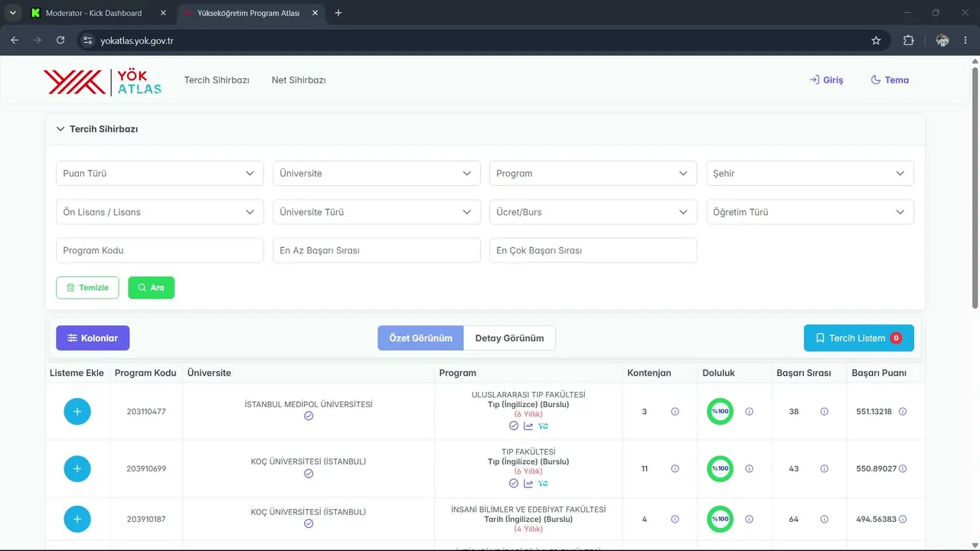Screen dimensions: 980x551
Task: Open info icon beside score 494.56383
Action: pos(903,519)
